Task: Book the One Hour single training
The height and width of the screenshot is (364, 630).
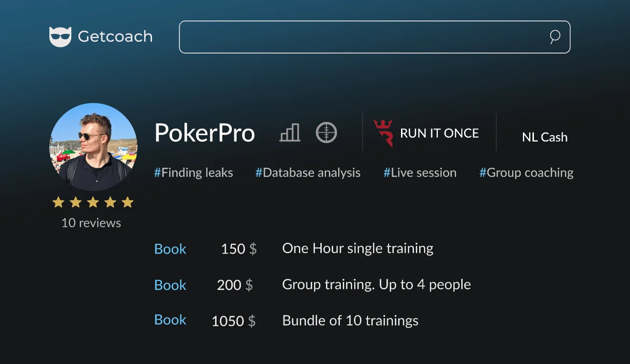Action: pyautogui.click(x=170, y=249)
